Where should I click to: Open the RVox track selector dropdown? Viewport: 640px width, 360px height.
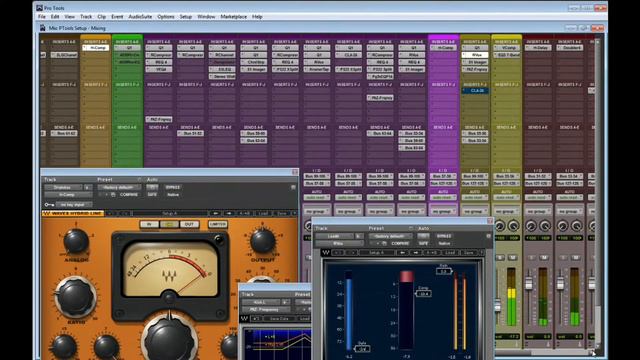(x=334, y=236)
